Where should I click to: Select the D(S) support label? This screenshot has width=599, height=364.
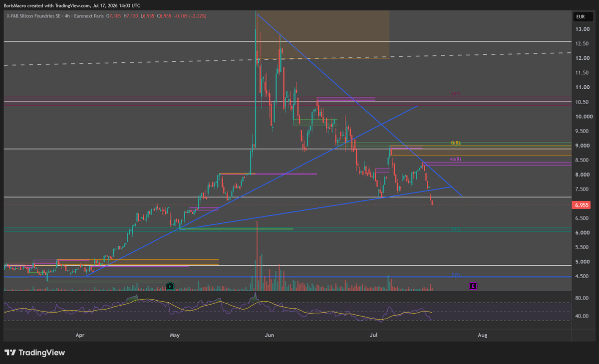coord(455,275)
